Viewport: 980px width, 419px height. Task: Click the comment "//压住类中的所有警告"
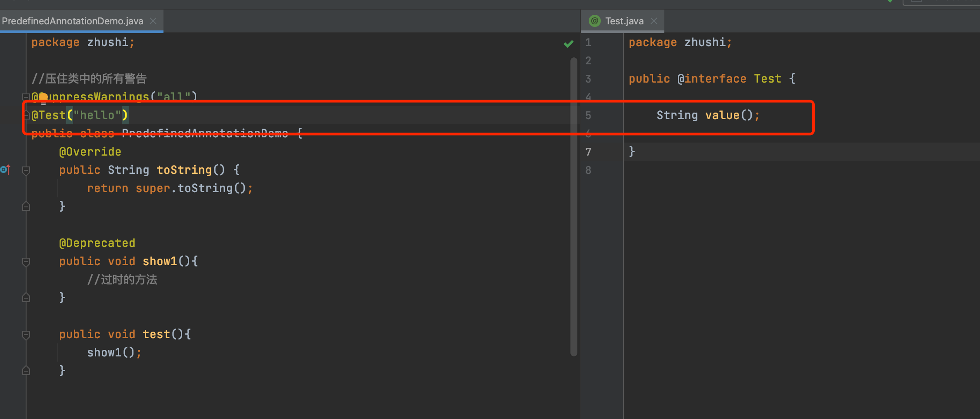point(89,79)
